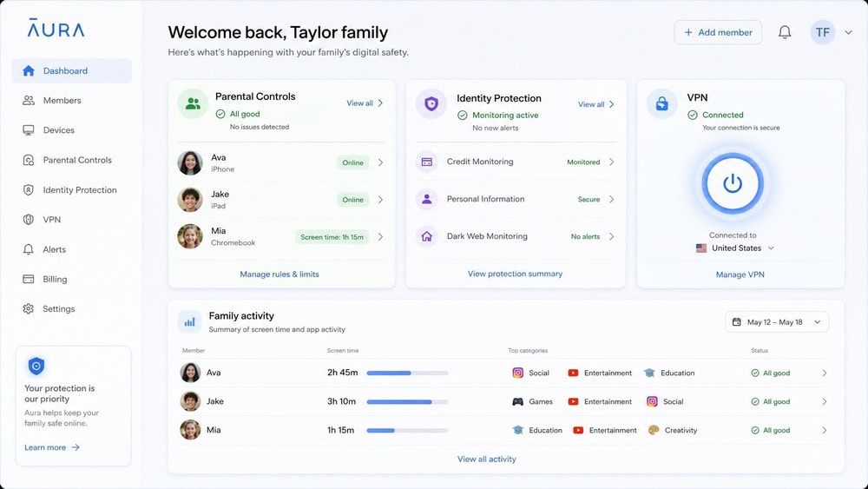Click Mia's 1h 15m screen time bar
Image resolution: width=868 pixels, height=489 pixels.
tap(407, 430)
